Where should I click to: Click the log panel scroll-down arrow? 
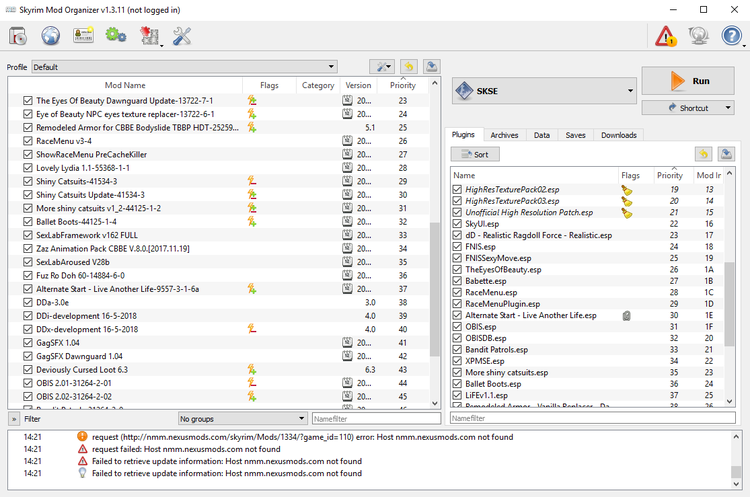click(736, 484)
